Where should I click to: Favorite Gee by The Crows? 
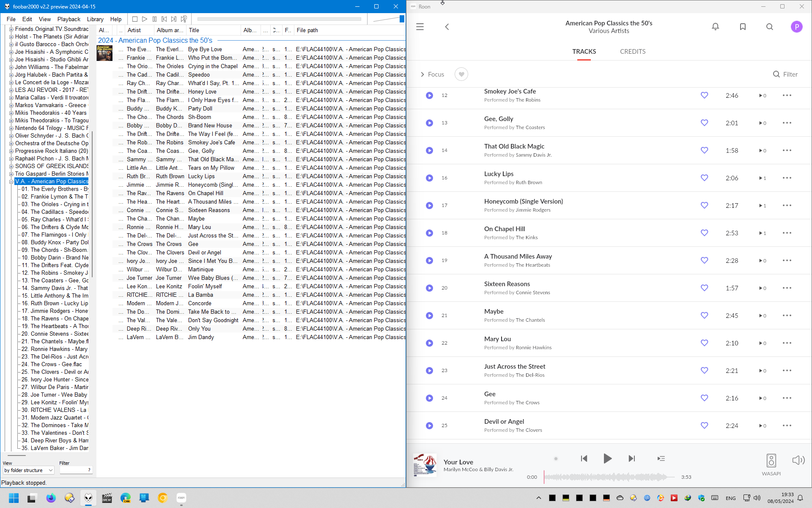pyautogui.click(x=705, y=398)
